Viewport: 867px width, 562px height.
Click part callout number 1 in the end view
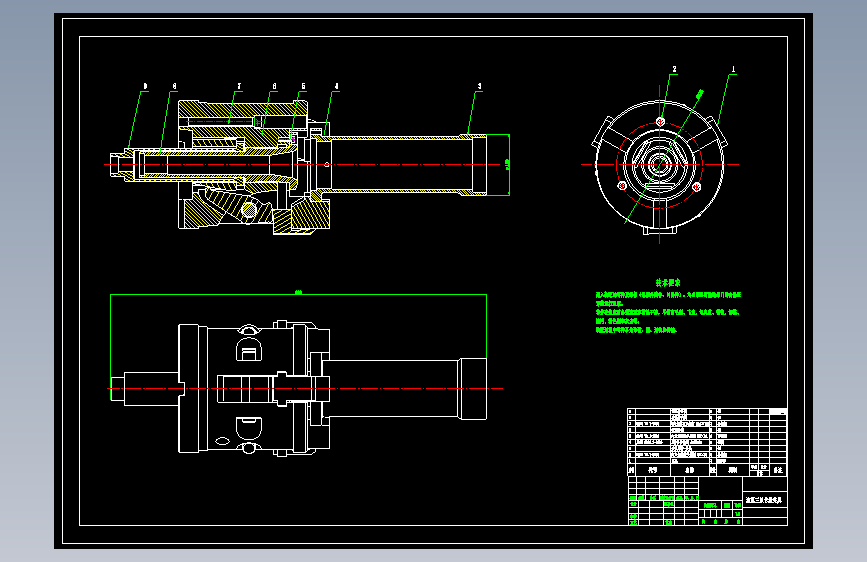tap(733, 70)
